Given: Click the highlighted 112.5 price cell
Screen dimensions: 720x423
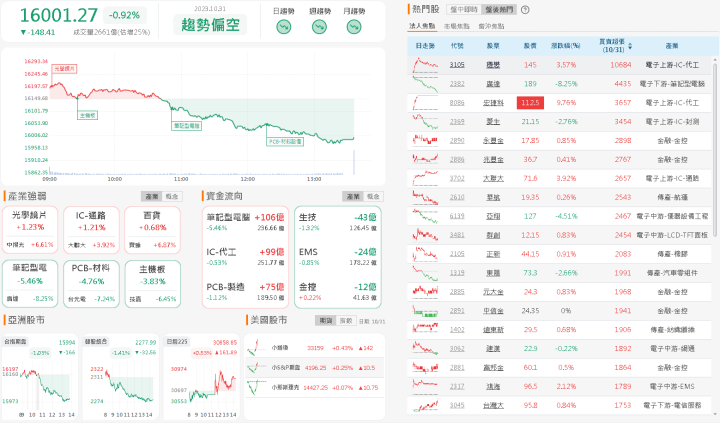Looking at the screenshot, I should pyautogui.click(x=530, y=102).
